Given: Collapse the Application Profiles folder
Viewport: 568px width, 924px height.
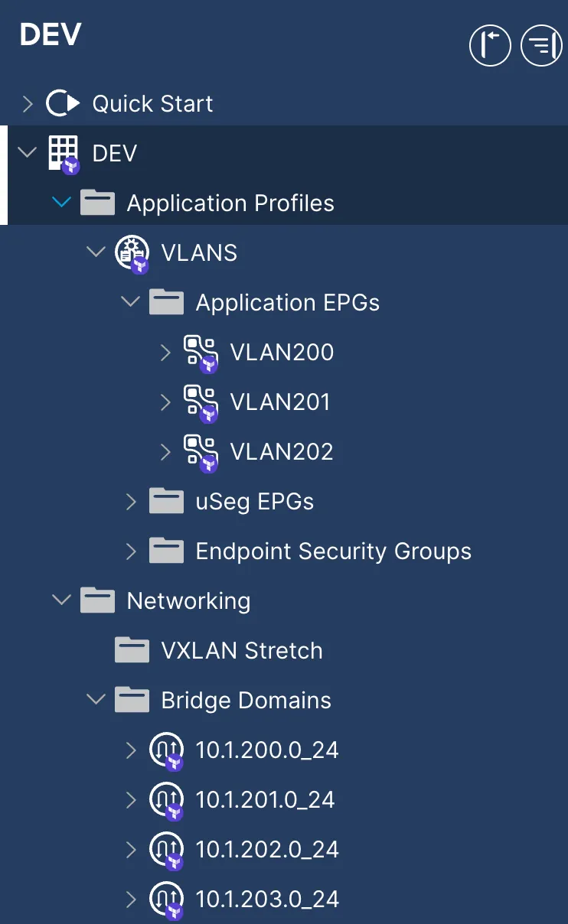Looking at the screenshot, I should click(x=62, y=203).
